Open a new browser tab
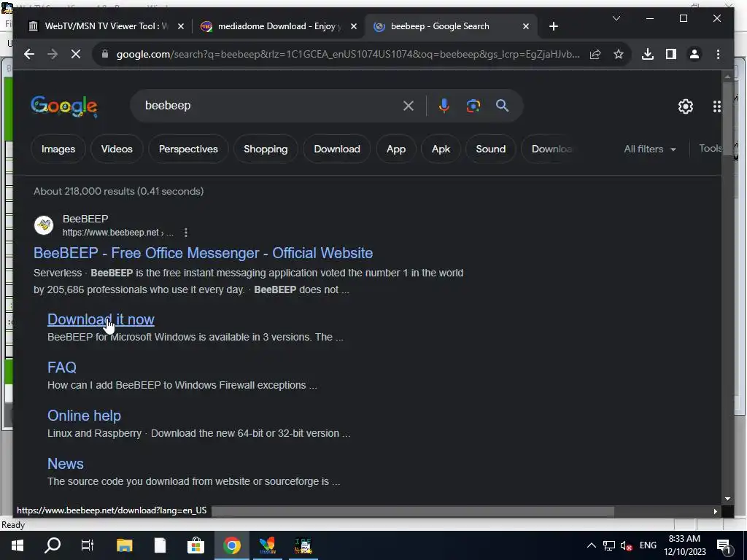747x560 pixels. 553,26
